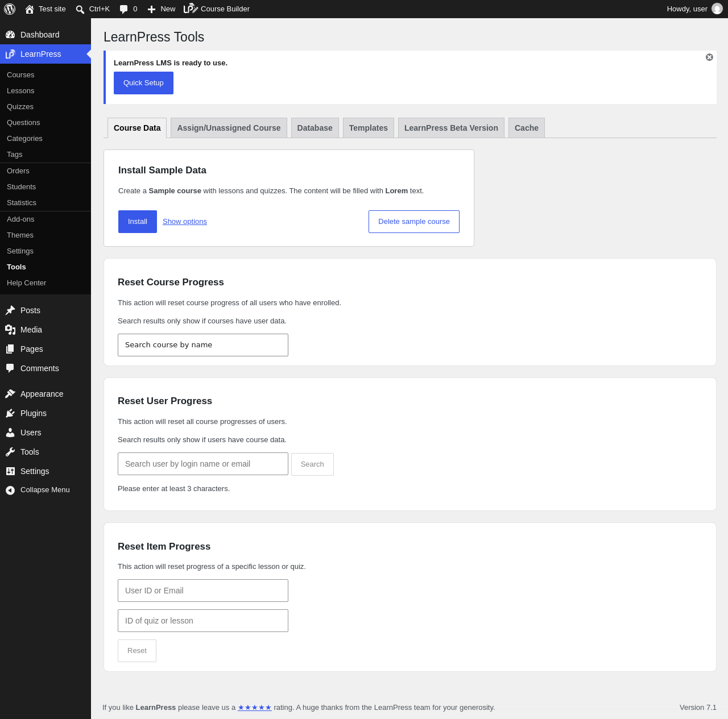Open Categories submenu item

pyautogui.click(x=45, y=139)
